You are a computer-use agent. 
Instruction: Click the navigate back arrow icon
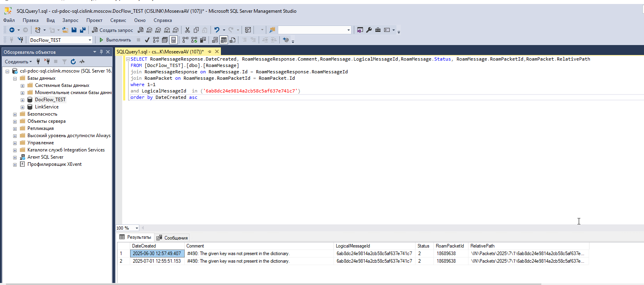click(12, 30)
